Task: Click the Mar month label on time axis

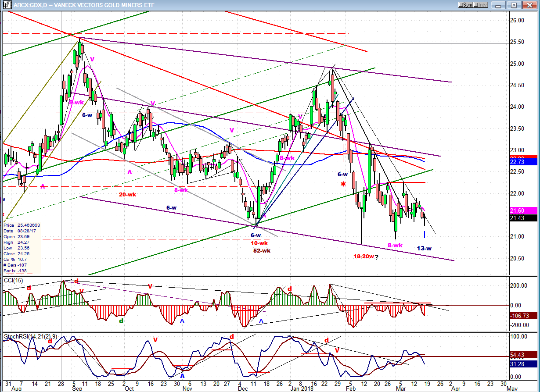Action: [401, 388]
